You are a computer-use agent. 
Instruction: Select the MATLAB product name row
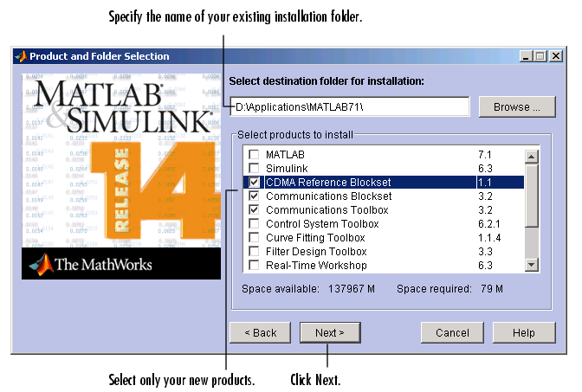(285, 154)
